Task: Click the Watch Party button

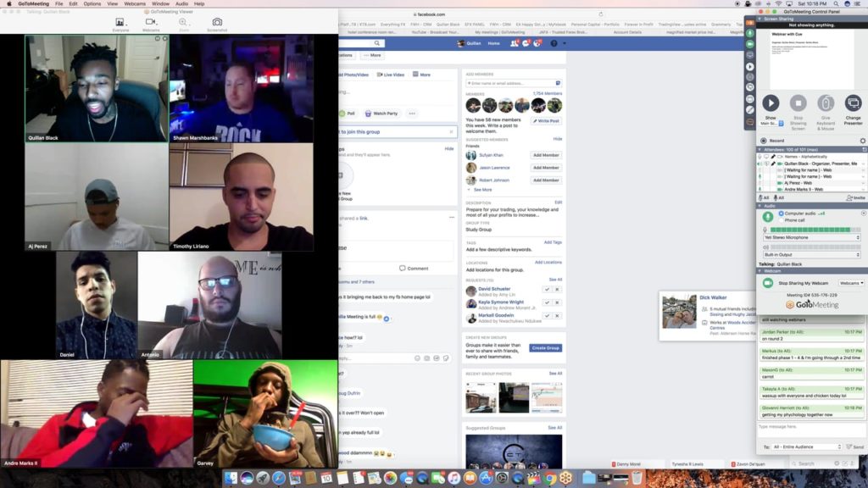Action: click(381, 114)
